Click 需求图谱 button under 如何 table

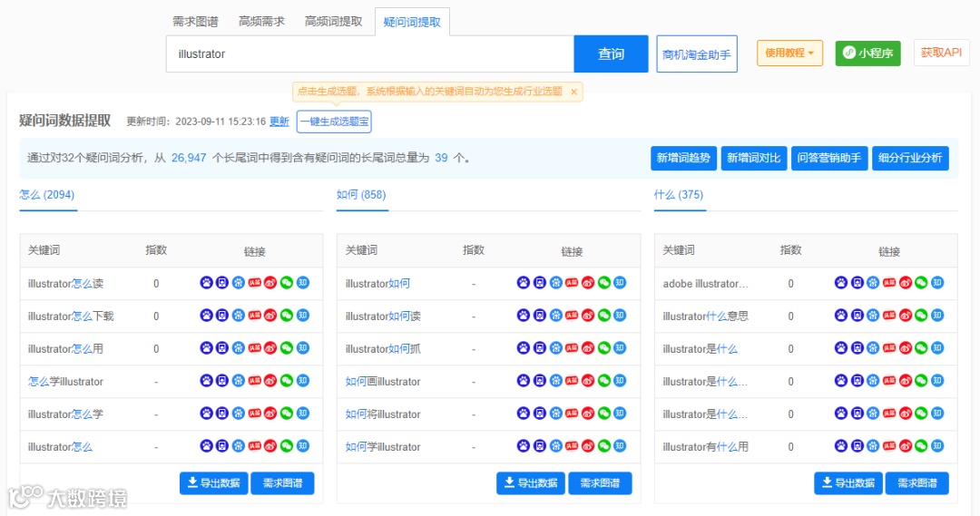coord(600,482)
